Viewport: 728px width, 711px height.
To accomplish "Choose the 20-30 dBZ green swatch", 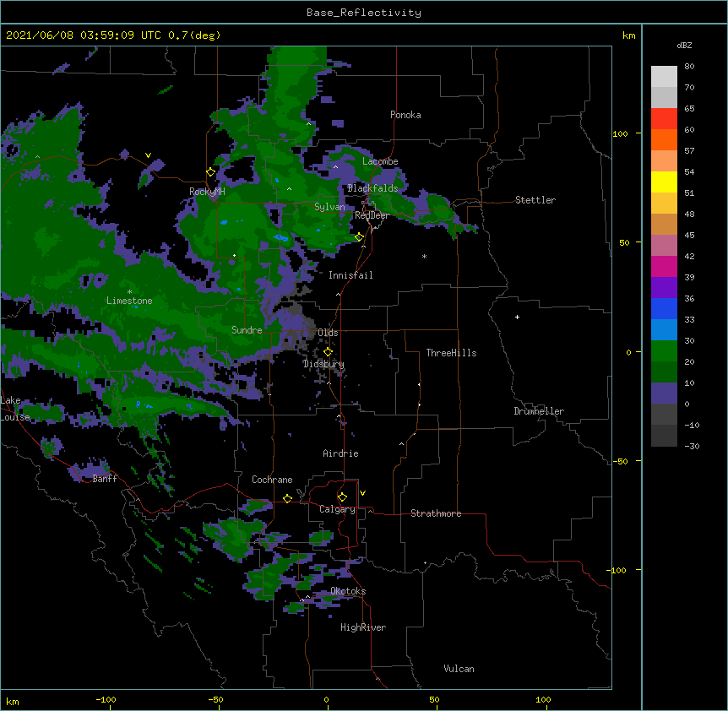I will click(x=664, y=351).
